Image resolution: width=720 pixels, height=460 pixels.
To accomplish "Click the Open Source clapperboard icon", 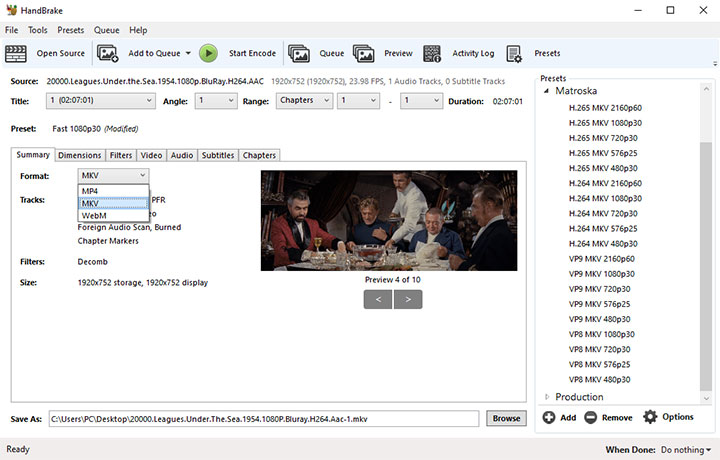I will coord(16,54).
